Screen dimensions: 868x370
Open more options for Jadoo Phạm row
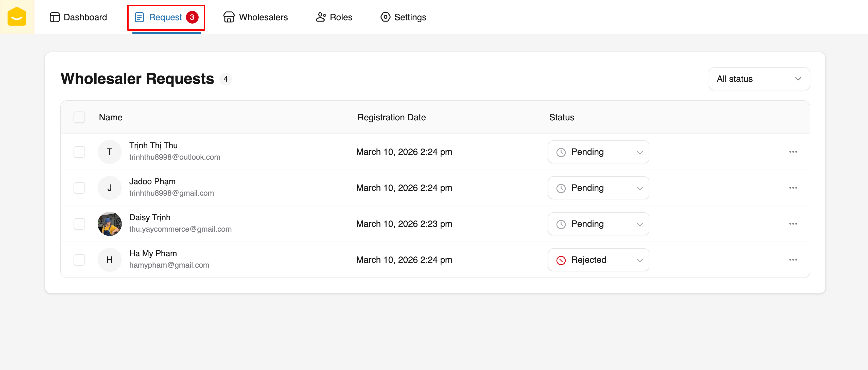point(793,188)
